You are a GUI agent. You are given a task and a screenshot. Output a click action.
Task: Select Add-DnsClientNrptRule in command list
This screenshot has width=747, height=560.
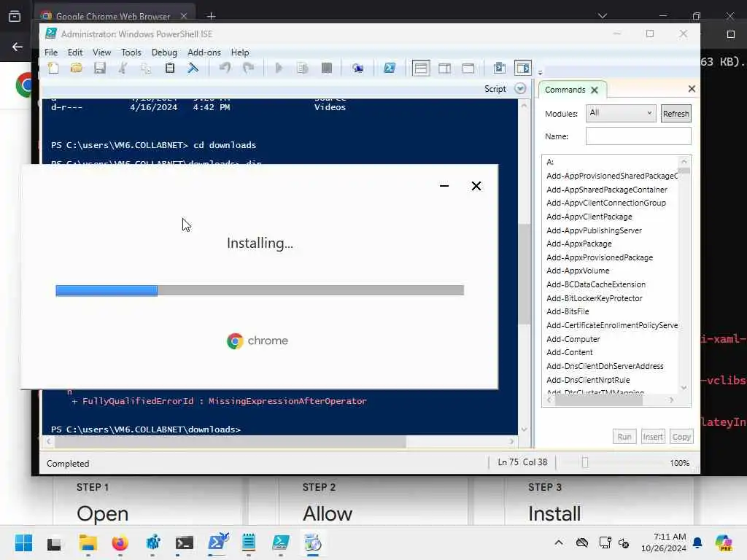588,380
